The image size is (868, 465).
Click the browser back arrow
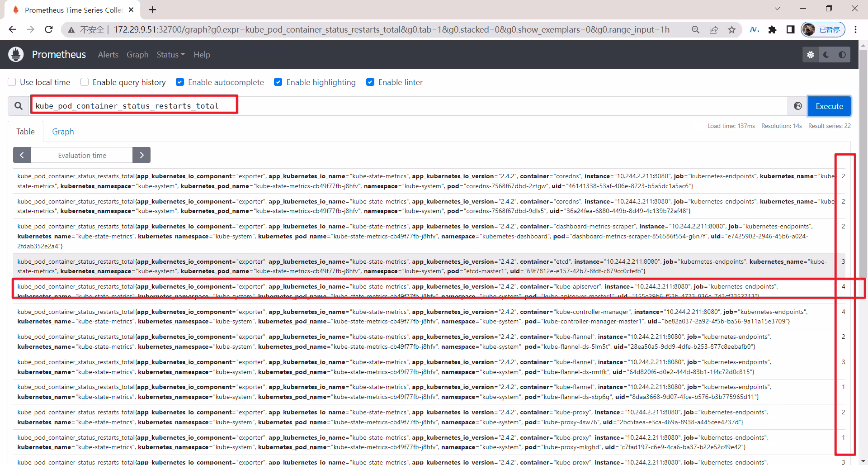(x=12, y=29)
